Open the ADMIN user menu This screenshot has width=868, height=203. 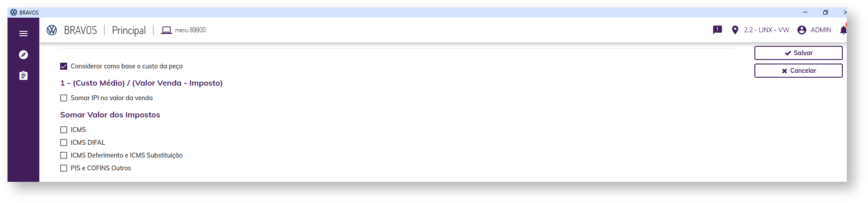821,30
